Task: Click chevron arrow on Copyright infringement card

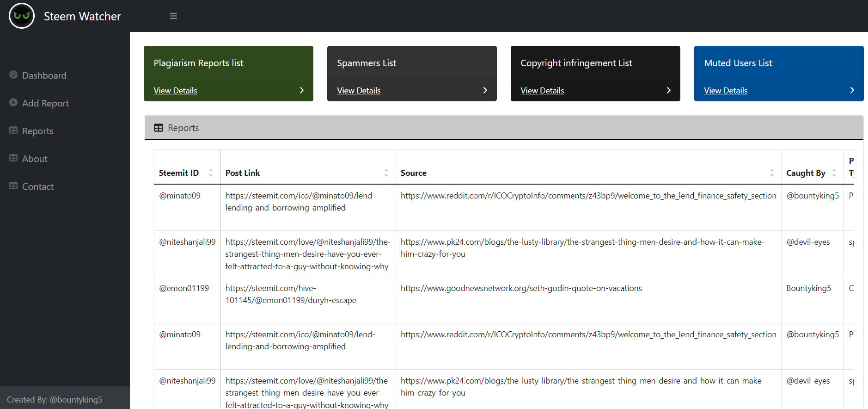Action: [x=669, y=90]
